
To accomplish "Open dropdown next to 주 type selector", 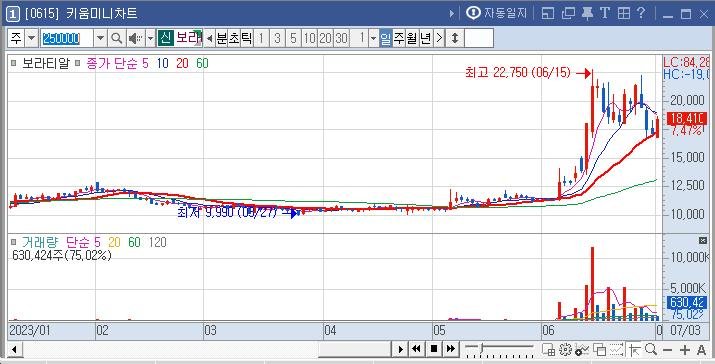I will (31, 38).
